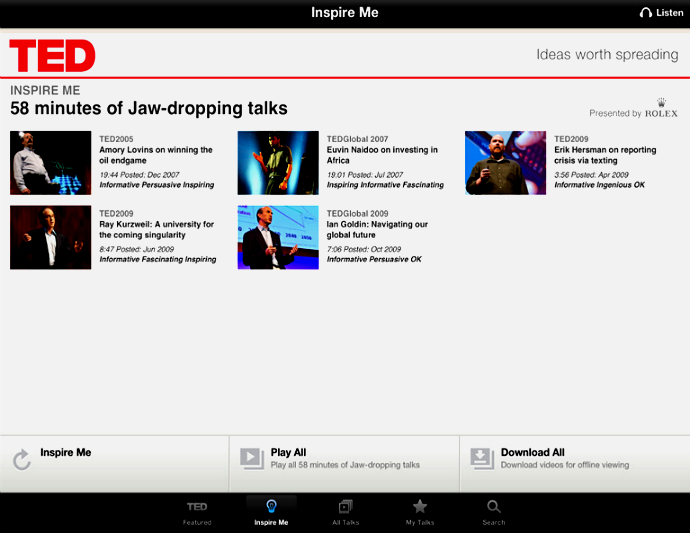Click the TED logo in header
The image size is (690, 533).
(x=52, y=55)
